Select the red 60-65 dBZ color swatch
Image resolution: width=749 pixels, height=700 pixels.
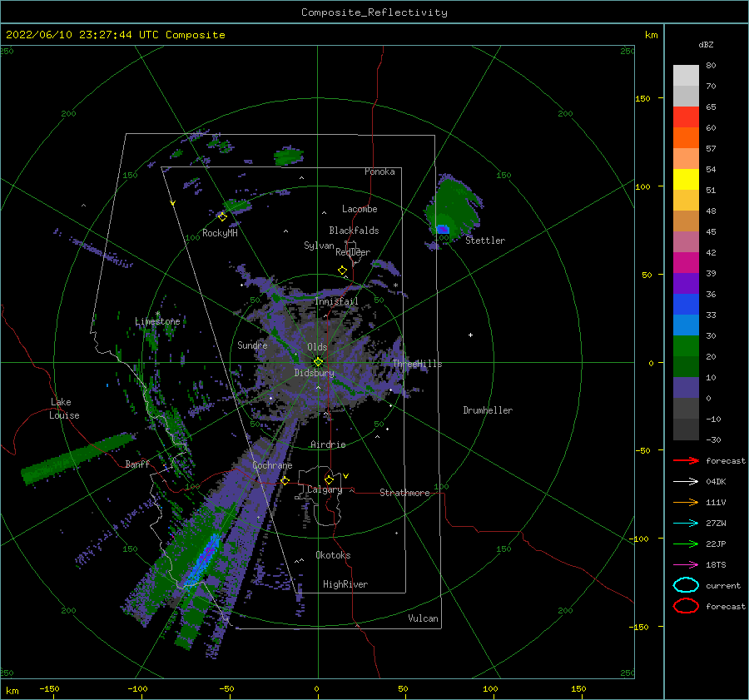point(686,117)
